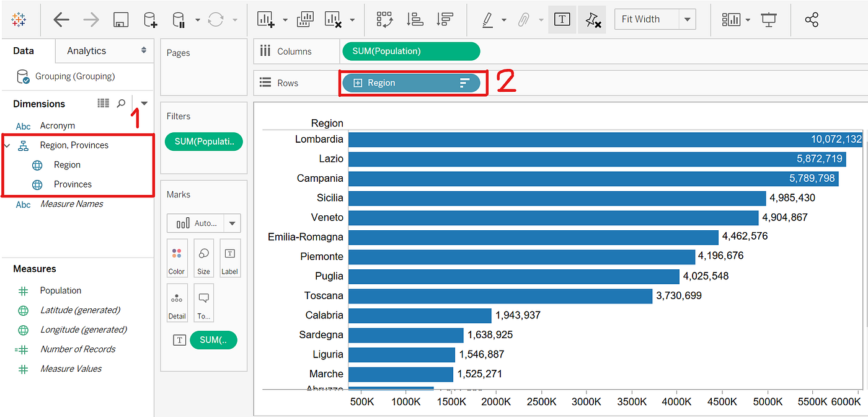
Task: Open the pause auto updates dropdown arrow
Action: point(197,20)
